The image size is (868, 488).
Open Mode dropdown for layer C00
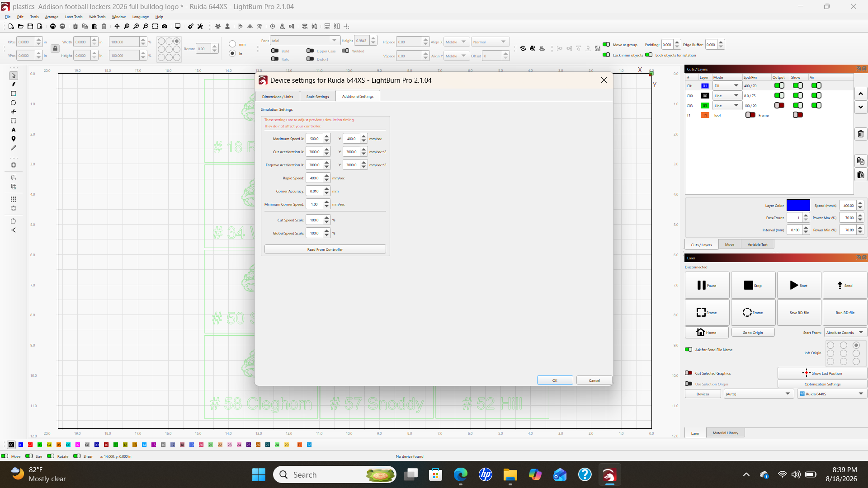pyautogui.click(x=727, y=95)
